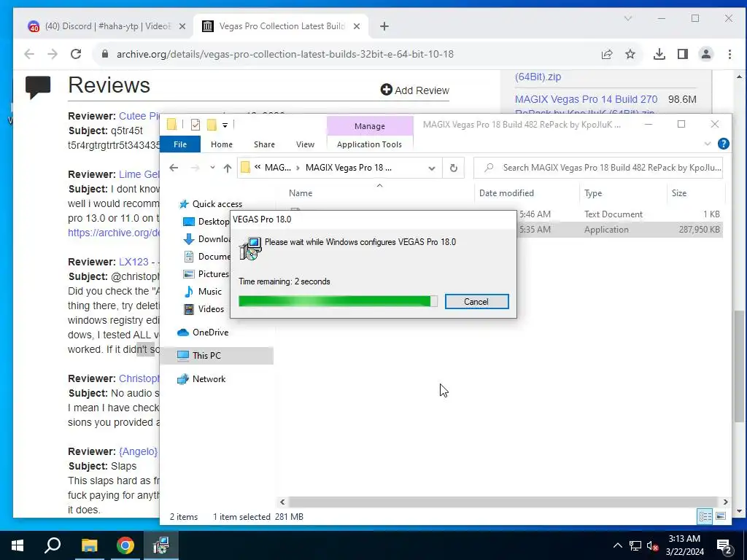Open the Customize Quick Access Toolbar dropdown
The width and height of the screenshot is (747, 560).
pos(225,125)
